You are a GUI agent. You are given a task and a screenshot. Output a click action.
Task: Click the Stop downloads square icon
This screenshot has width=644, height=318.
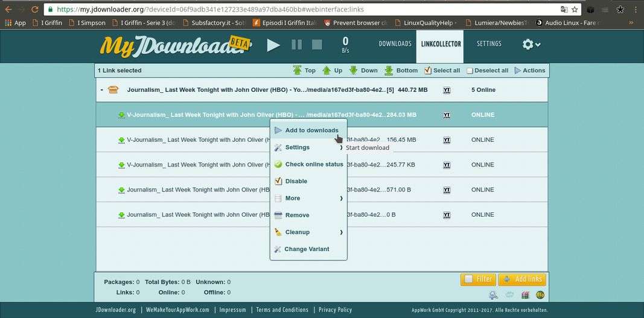click(x=317, y=45)
